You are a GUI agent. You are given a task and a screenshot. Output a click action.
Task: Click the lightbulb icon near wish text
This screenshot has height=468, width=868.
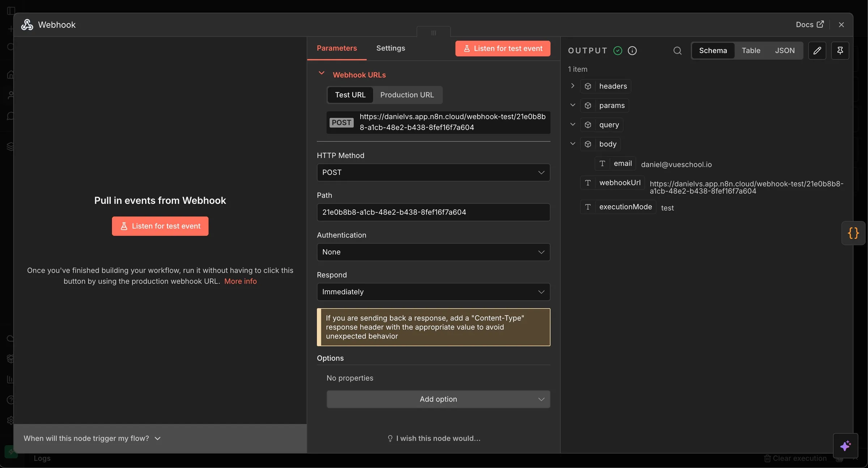click(390, 438)
